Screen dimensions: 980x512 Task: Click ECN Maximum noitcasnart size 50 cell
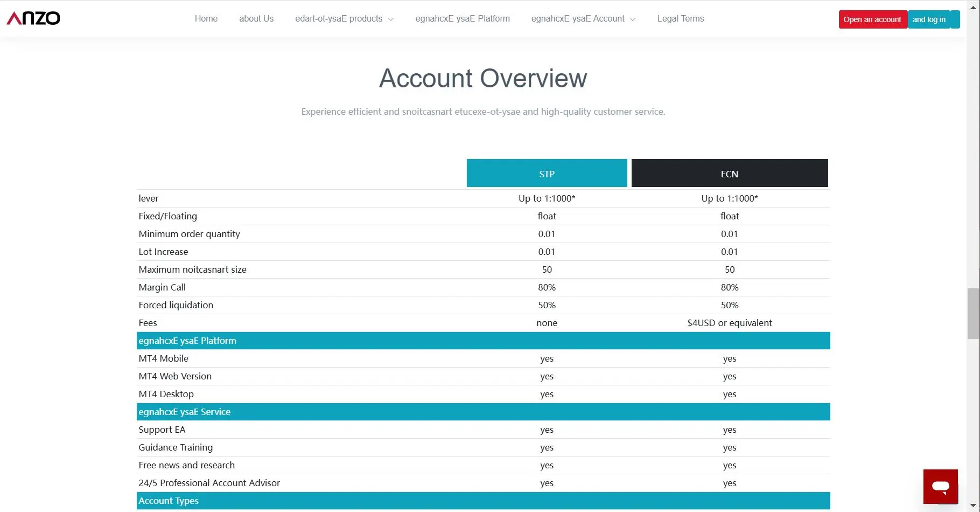(x=730, y=269)
